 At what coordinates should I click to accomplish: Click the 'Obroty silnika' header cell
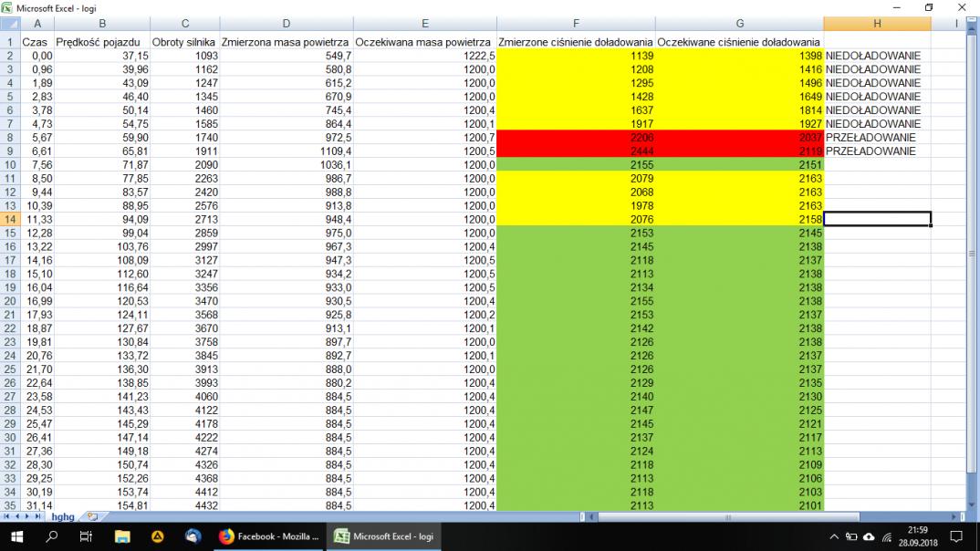click(185, 42)
